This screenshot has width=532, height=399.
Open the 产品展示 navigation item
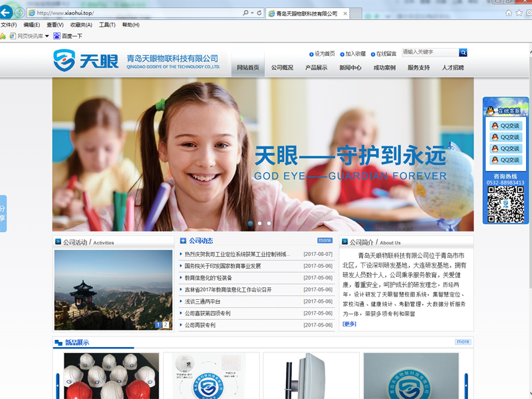[x=316, y=68]
